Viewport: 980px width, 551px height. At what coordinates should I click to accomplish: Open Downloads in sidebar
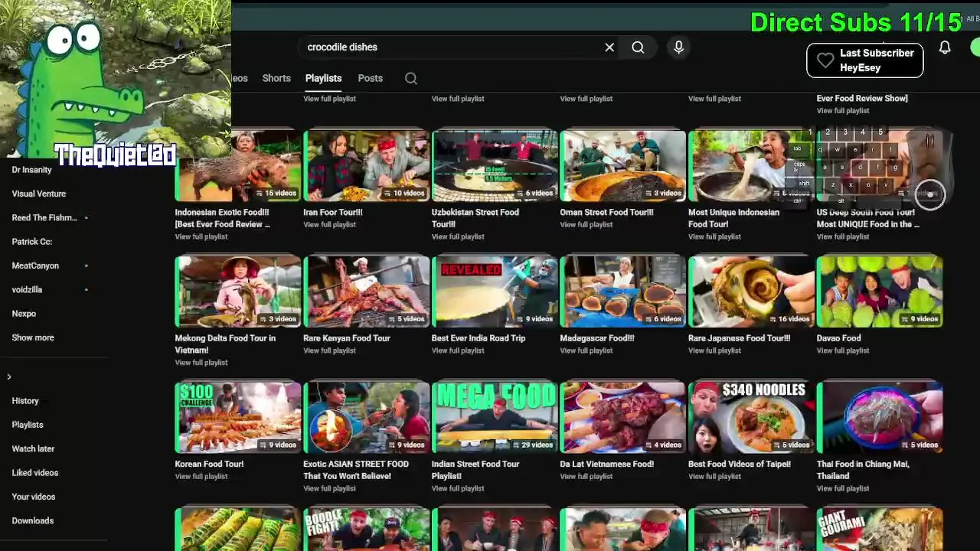point(33,520)
